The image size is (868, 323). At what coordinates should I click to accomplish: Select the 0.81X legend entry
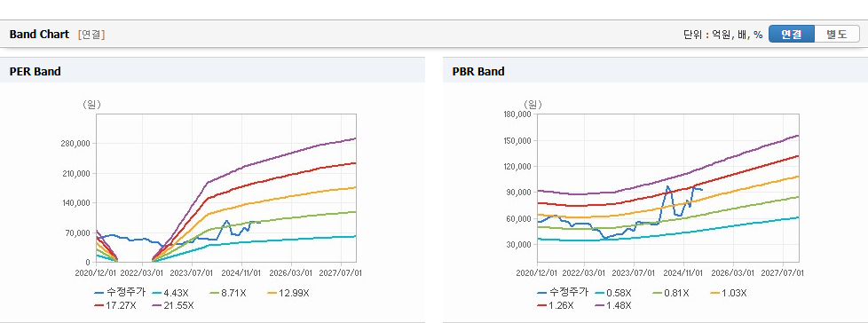pos(671,293)
